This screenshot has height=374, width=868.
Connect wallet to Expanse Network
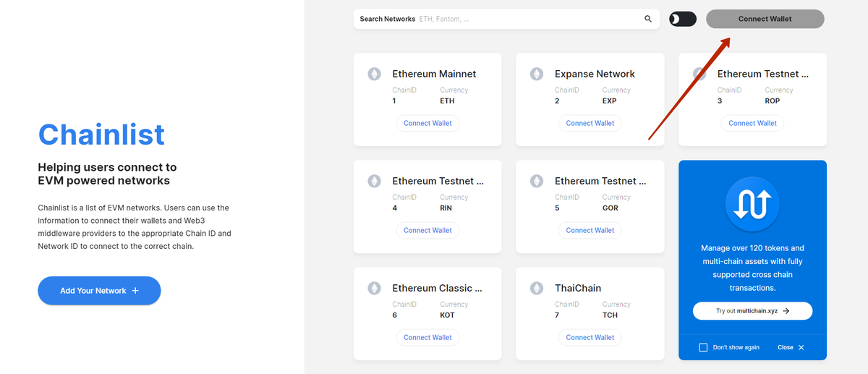pos(590,123)
